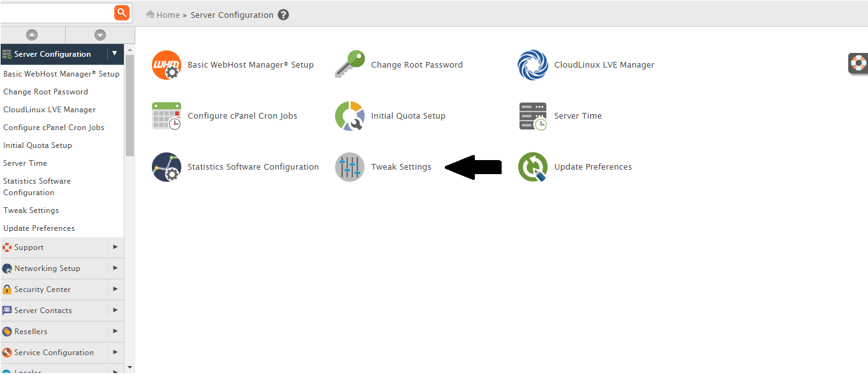Image resolution: width=868 pixels, height=375 pixels.
Task: Click the CloudLinux LVE Manager main label
Action: point(604,65)
